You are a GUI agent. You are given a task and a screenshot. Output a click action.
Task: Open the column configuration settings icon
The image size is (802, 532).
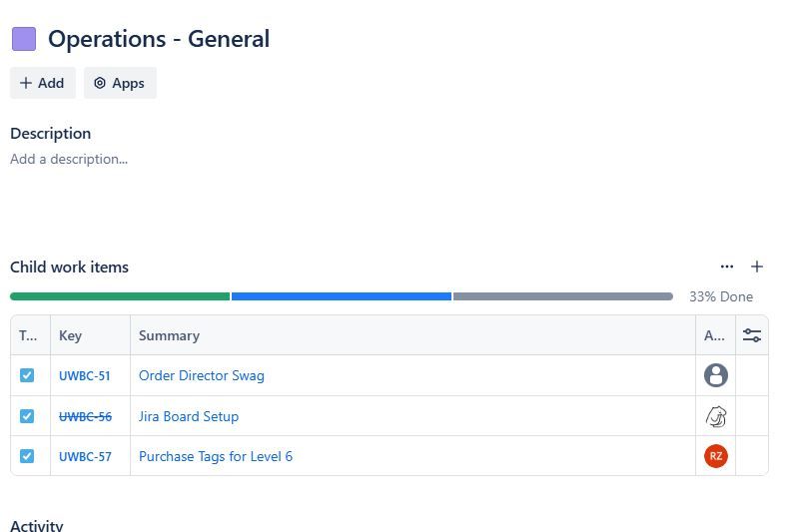click(752, 335)
